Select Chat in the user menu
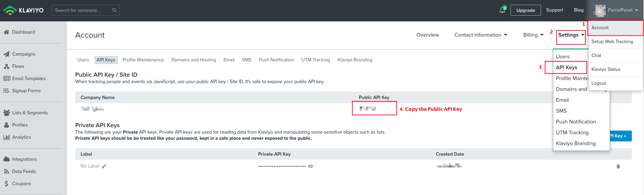This screenshot has width=644, height=195. pos(616,56)
